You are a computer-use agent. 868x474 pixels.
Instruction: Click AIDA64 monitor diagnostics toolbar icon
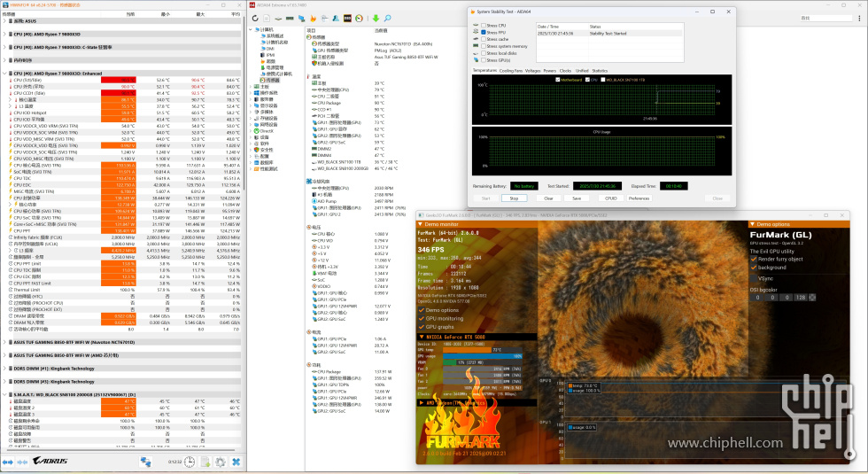(x=302, y=19)
